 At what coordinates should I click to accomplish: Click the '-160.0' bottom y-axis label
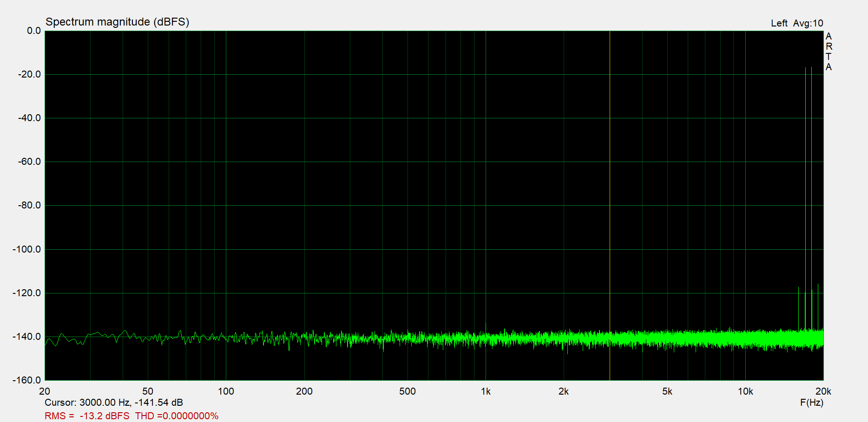click(27, 380)
